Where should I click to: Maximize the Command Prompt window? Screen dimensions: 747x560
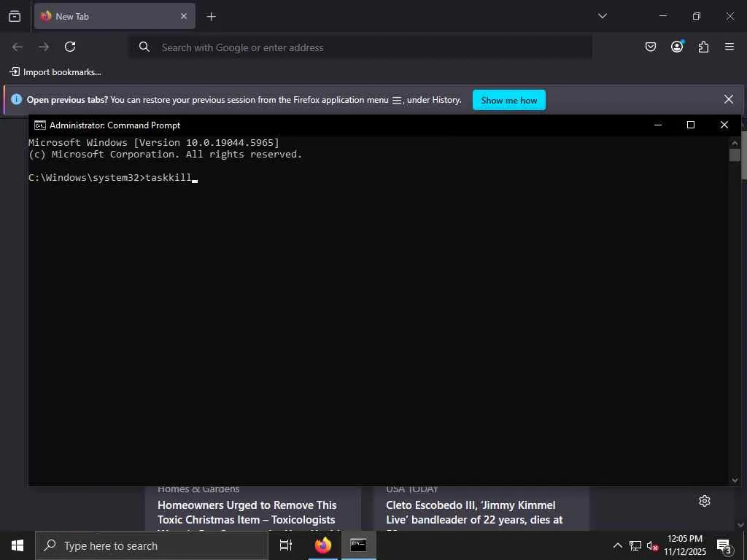click(690, 125)
